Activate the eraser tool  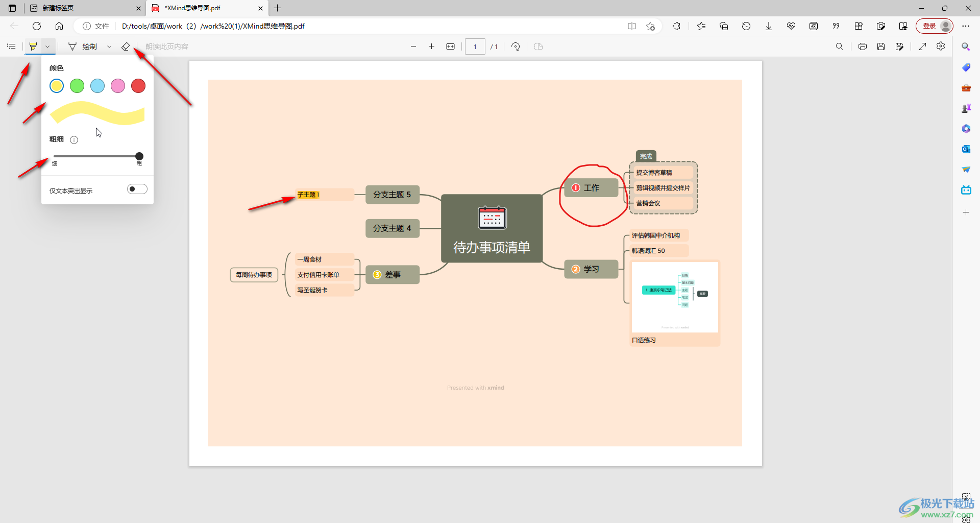click(126, 46)
